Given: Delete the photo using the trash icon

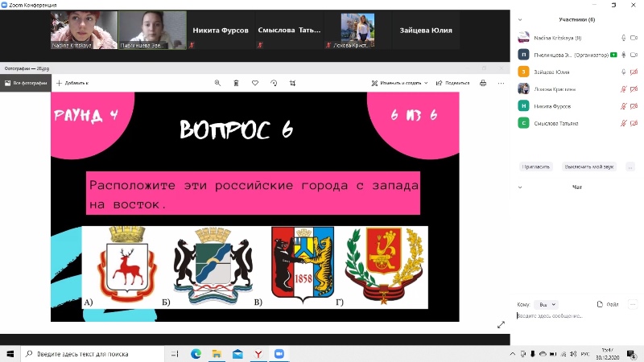Looking at the screenshot, I should tap(236, 83).
